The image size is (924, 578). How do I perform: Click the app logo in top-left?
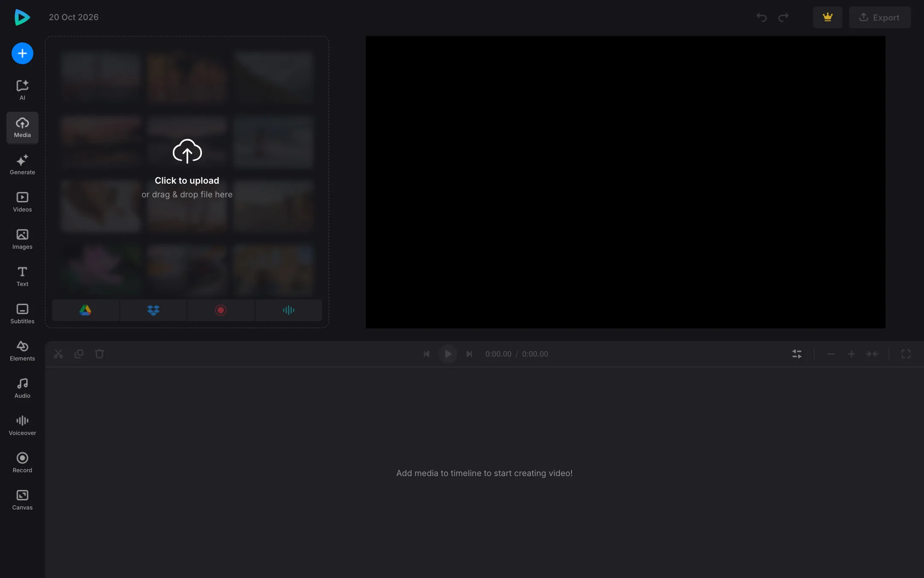click(x=22, y=17)
